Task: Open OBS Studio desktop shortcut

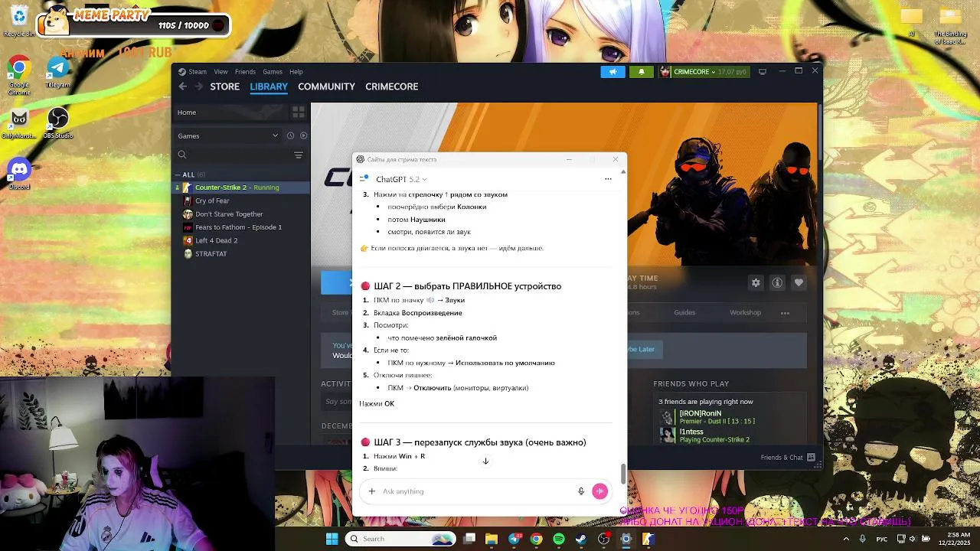Action: [57, 123]
